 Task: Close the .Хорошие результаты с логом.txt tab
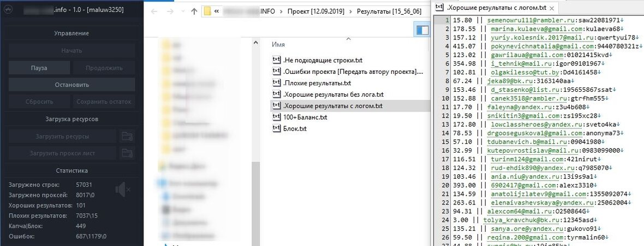[x=551, y=8]
